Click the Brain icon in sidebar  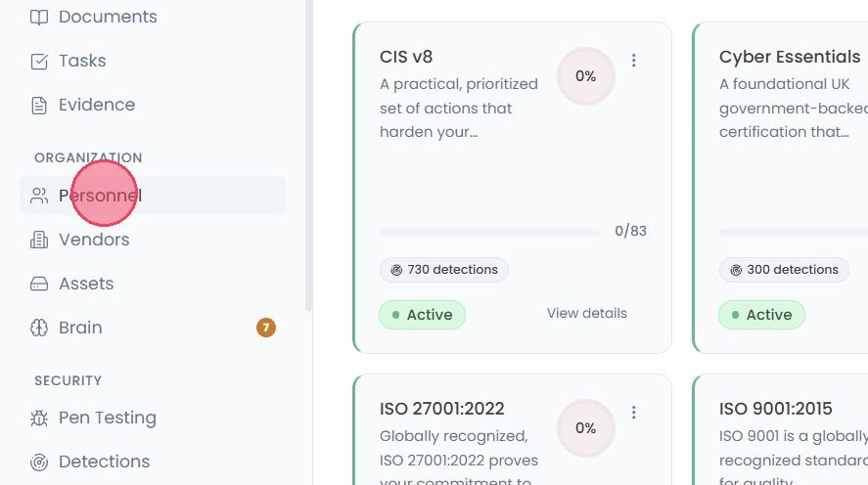[39, 328]
